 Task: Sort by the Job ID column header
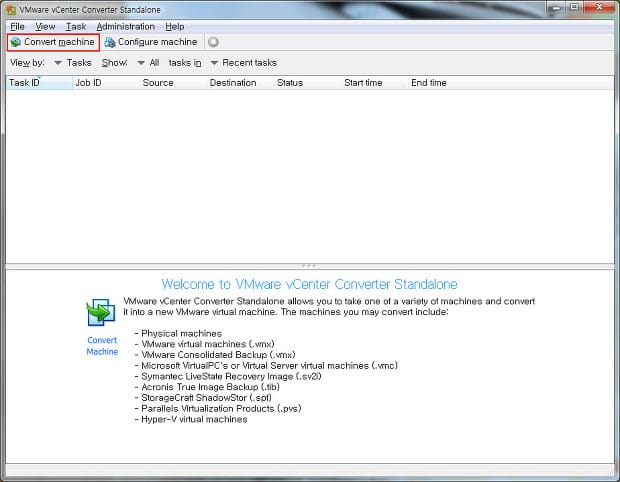pyautogui.click(x=106, y=83)
